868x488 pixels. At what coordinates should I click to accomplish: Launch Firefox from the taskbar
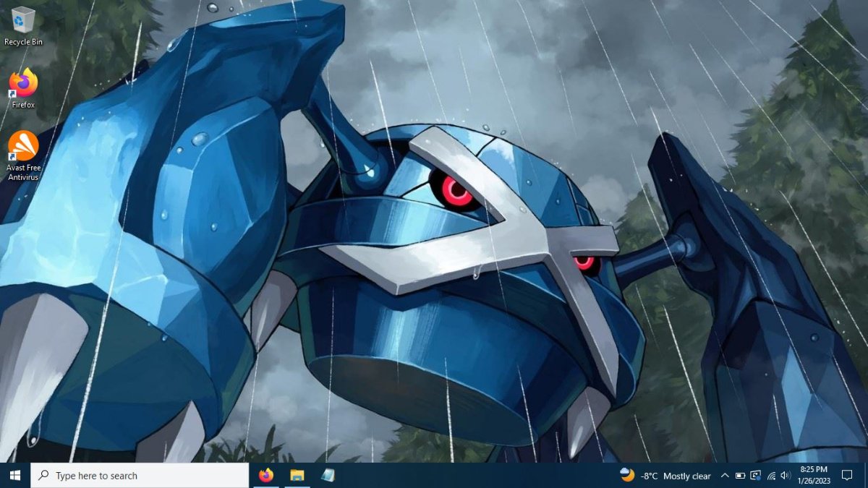coord(266,476)
